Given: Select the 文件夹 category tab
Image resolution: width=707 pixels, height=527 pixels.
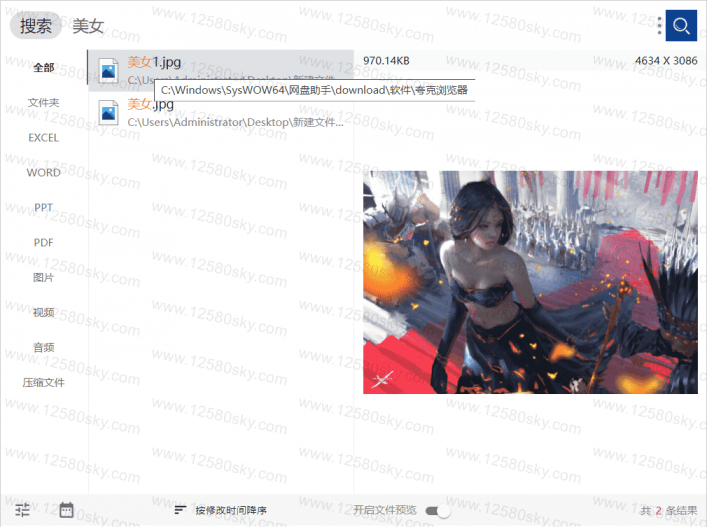Looking at the screenshot, I should click(x=43, y=103).
